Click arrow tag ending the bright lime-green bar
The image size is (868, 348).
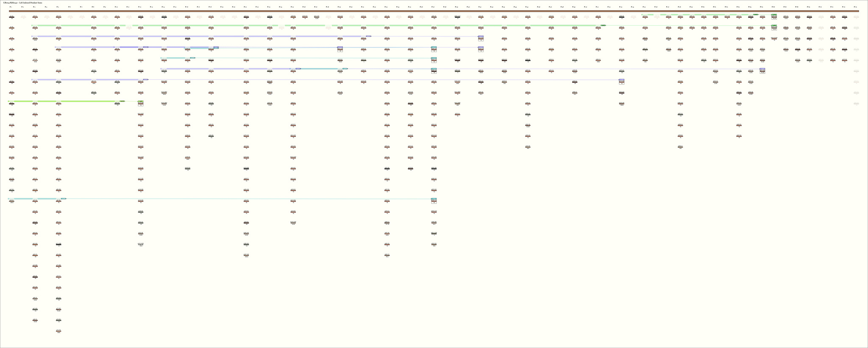click(x=122, y=101)
